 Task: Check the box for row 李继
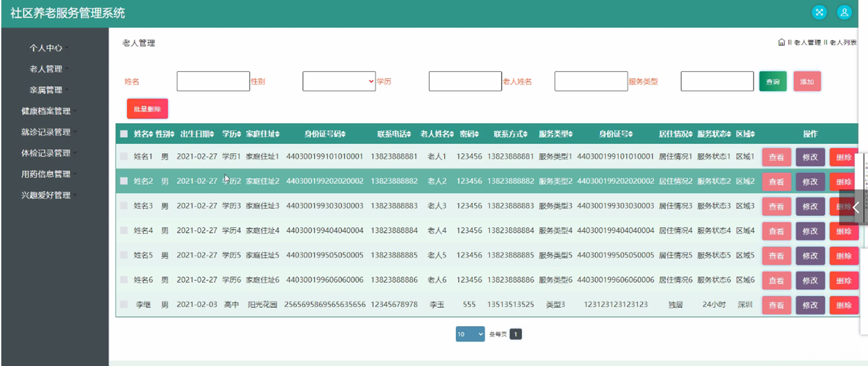point(124,304)
